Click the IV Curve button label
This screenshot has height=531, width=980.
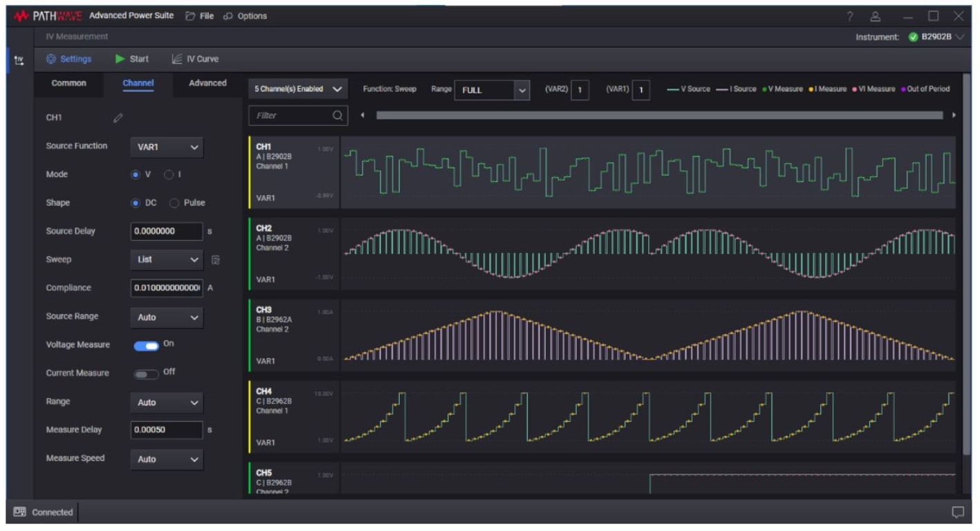click(x=203, y=59)
